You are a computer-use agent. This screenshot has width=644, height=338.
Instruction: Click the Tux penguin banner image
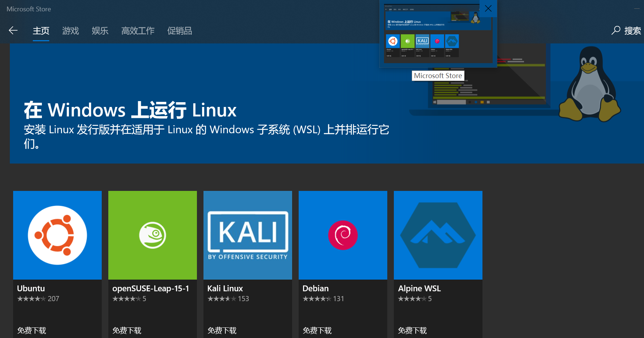pyautogui.click(x=590, y=84)
